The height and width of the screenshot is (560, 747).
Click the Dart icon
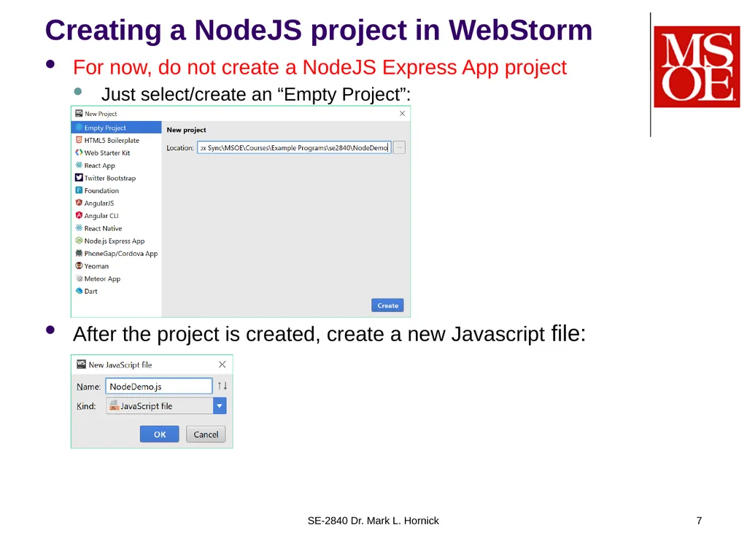click(x=79, y=291)
